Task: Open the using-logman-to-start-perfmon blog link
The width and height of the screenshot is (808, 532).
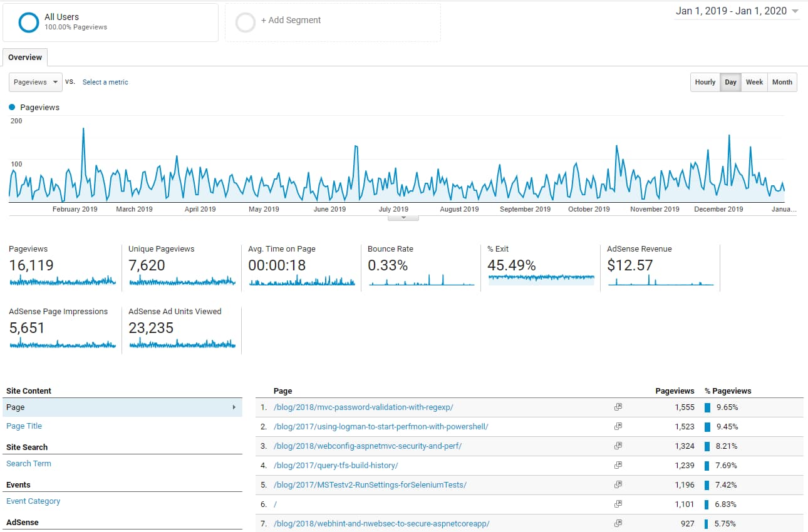Action: [x=381, y=426]
